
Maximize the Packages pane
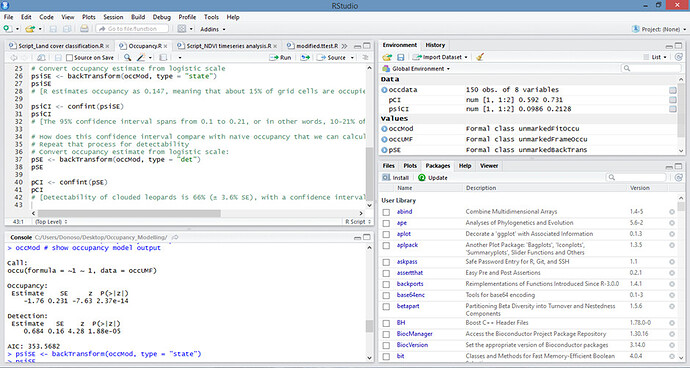tap(678, 166)
